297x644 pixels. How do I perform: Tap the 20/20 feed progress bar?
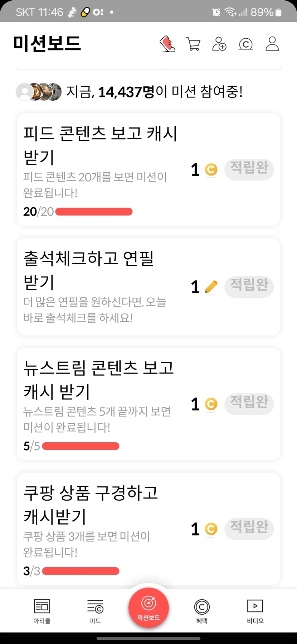(x=94, y=212)
